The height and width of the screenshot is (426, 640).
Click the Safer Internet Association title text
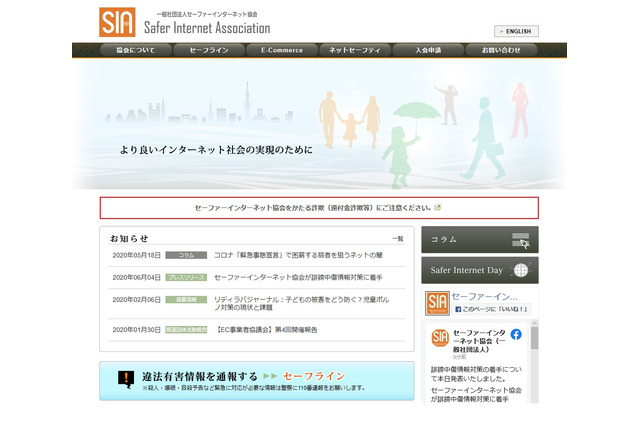tap(207, 28)
